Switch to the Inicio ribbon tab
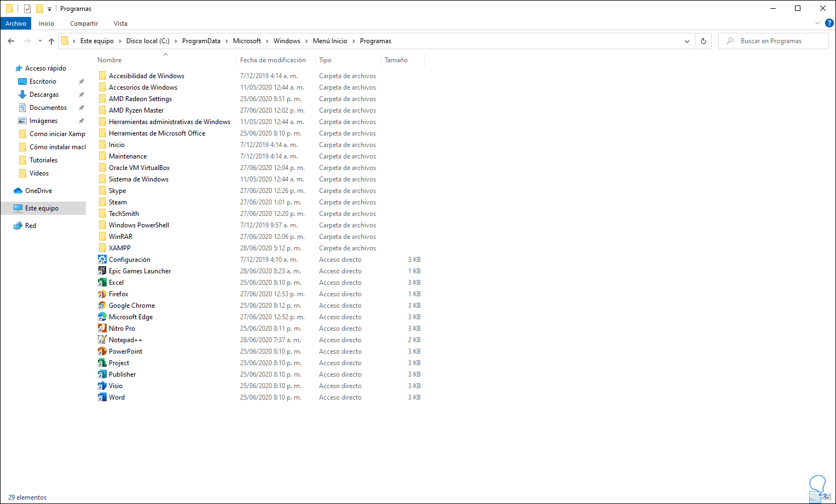This screenshot has width=836, height=504. 47,24
